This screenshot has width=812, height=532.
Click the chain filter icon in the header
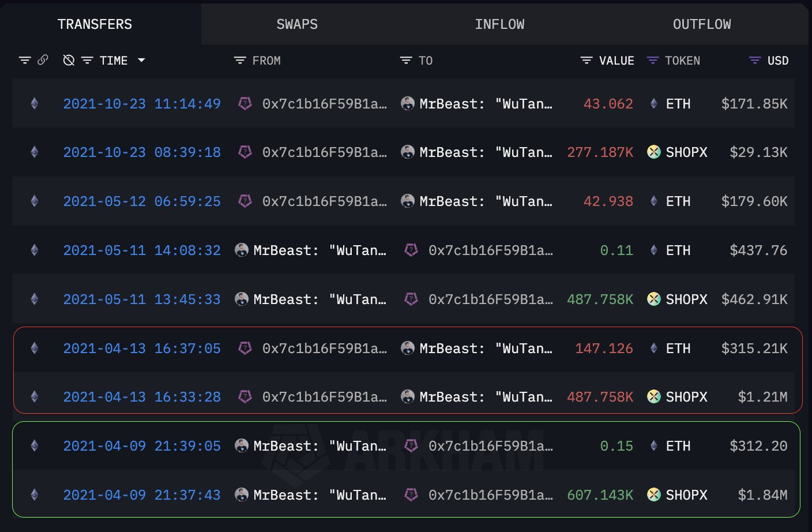coord(25,60)
